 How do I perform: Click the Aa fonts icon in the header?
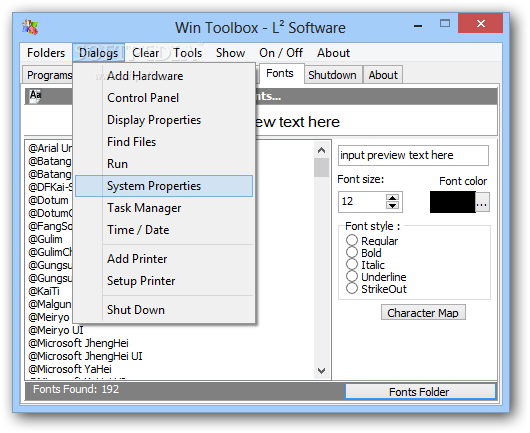pos(35,96)
